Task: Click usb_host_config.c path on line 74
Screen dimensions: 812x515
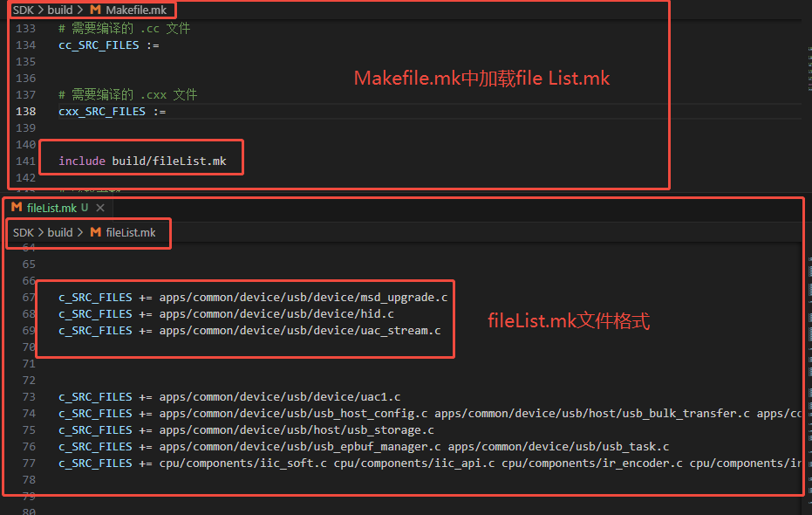Action: pos(293,414)
